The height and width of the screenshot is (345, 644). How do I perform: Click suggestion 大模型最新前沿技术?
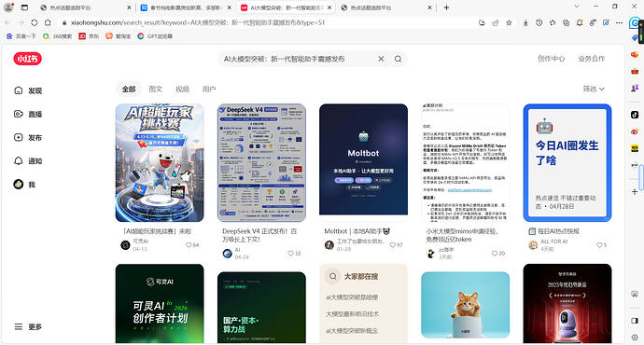pos(353,314)
